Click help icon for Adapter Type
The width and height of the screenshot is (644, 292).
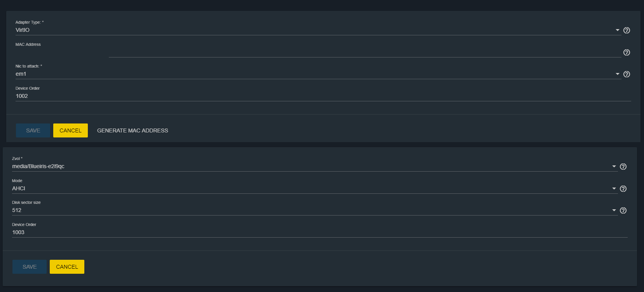627,30
